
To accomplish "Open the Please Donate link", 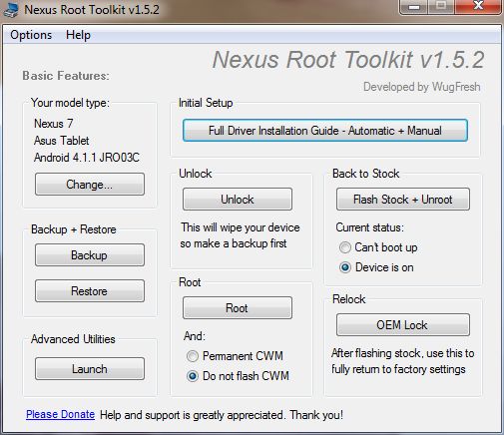I will (x=60, y=414).
